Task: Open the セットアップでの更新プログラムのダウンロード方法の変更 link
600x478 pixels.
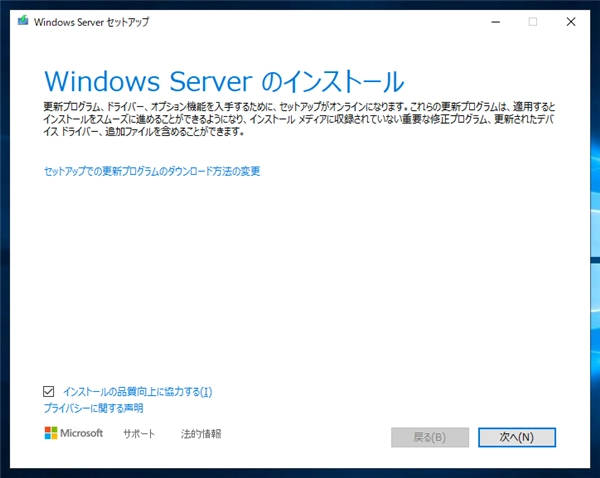Action: [152, 171]
